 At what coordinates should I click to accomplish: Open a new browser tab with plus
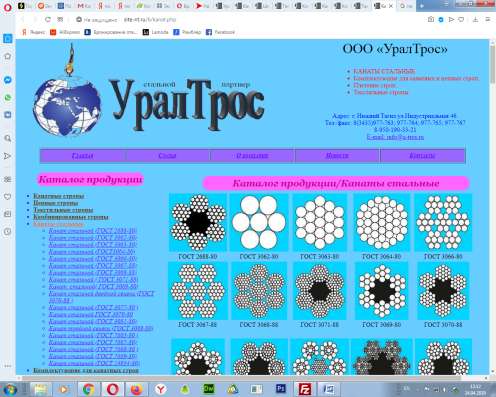[422, 6]
